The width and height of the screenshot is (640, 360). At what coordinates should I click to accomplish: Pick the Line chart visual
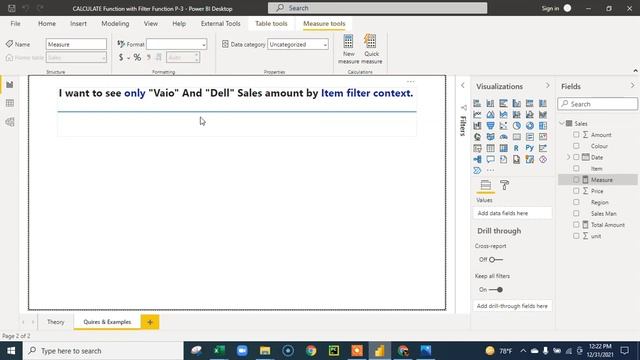[x=477, y=115]
